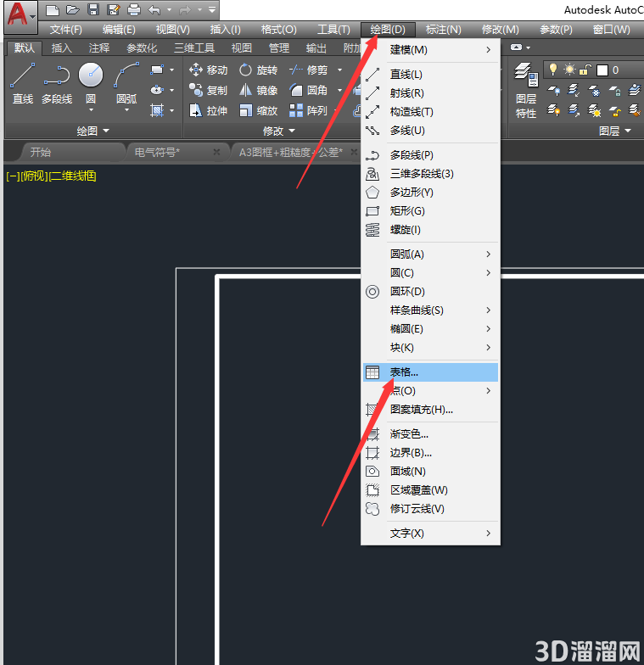Switch to the Parametric (参数化) ribbon tab
Screen dimensions: 644x665
[x=142, y=48]
